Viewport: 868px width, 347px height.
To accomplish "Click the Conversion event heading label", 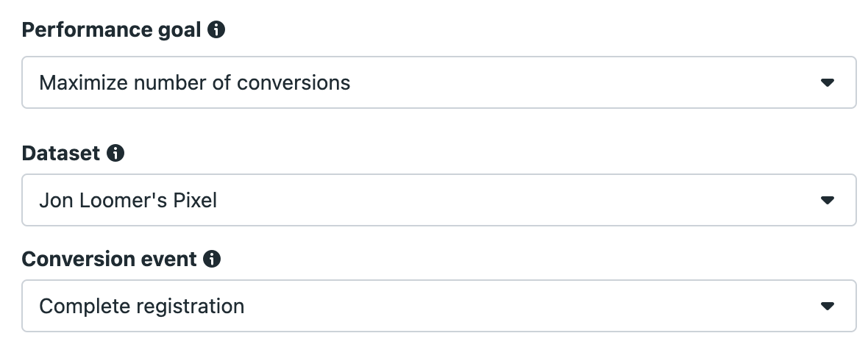I will pyautogui.click(x=109, y=259).
